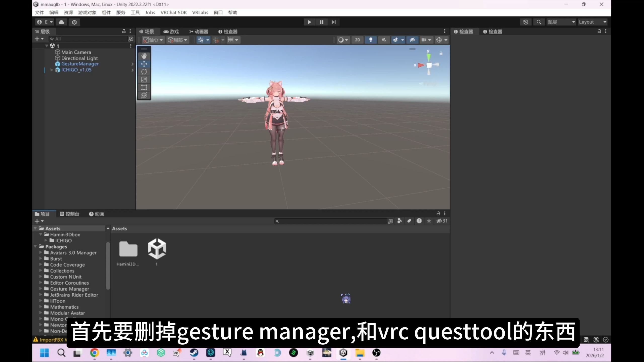Select the combined Transform tool

pyautogui.click(x=144, y=95)
